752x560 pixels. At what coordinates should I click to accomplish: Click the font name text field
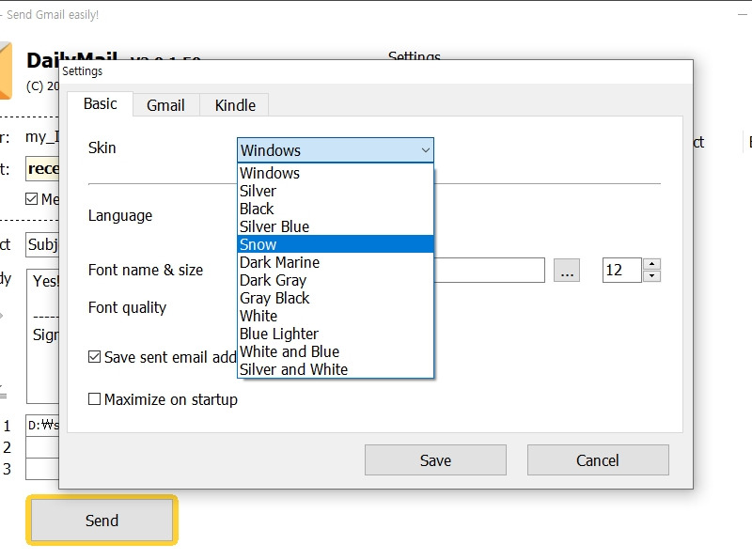tap(489, 270)
